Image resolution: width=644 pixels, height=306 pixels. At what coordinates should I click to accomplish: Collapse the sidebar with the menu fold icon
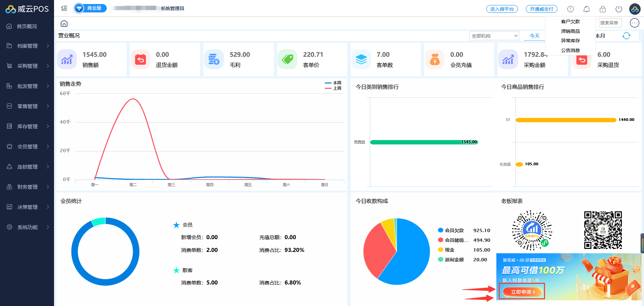click(x=64, y=8)
